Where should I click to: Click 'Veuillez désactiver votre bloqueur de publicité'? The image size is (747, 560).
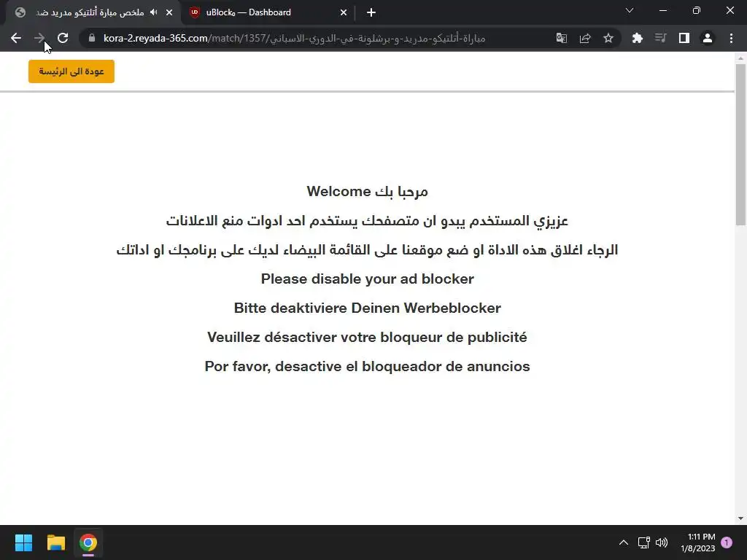pos(368,337)
